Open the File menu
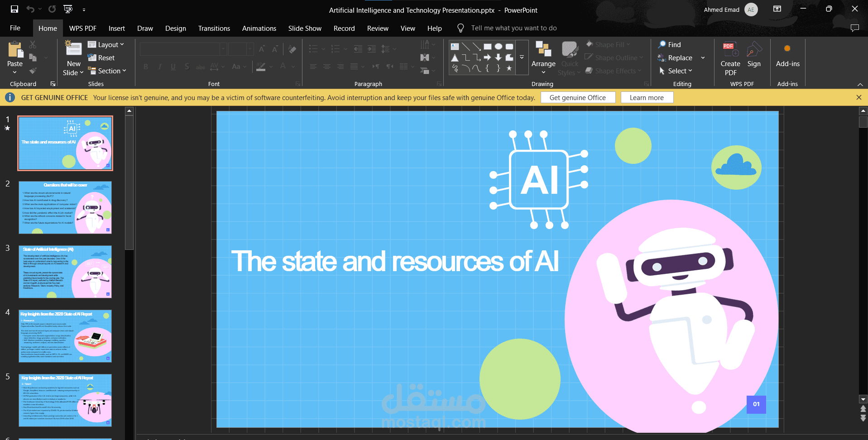Viewport: 868px width, 440px height. pos(15,28)
